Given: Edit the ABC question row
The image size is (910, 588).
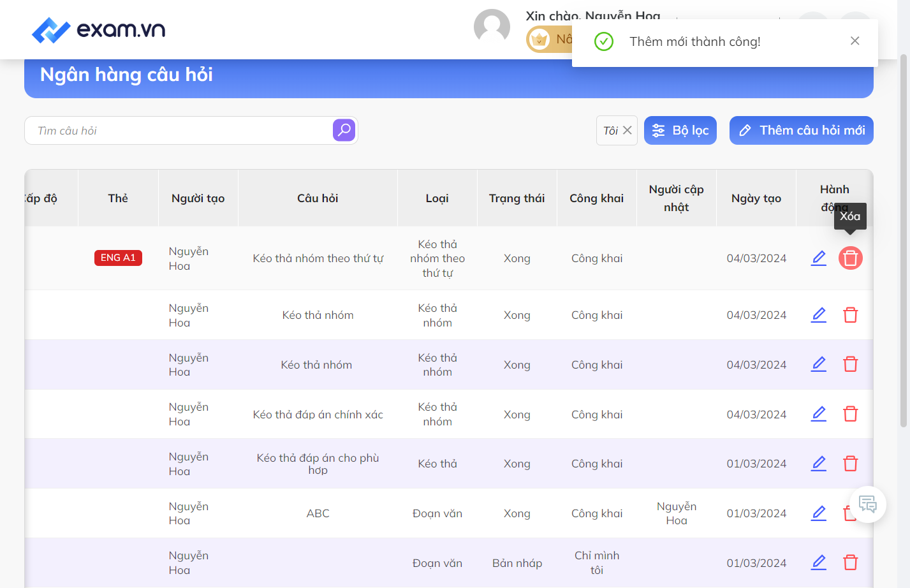Looking at the screenshot, I should (x=819, y=513).
